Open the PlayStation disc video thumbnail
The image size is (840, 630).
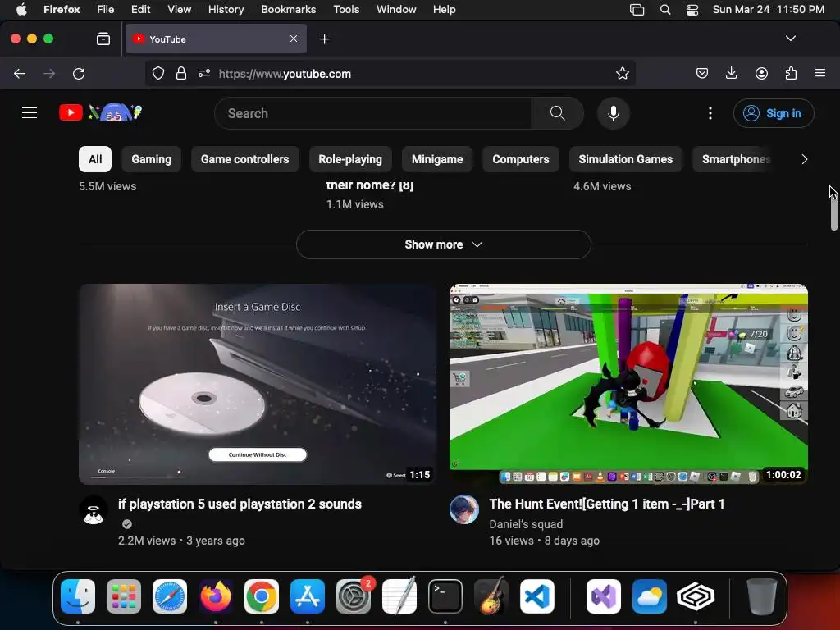[x=258, y=384]
